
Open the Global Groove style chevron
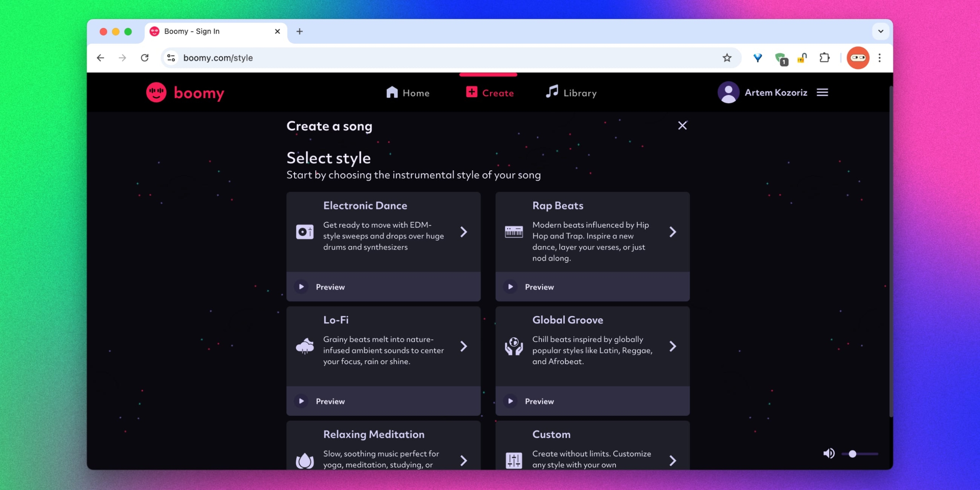coord(673,346)
